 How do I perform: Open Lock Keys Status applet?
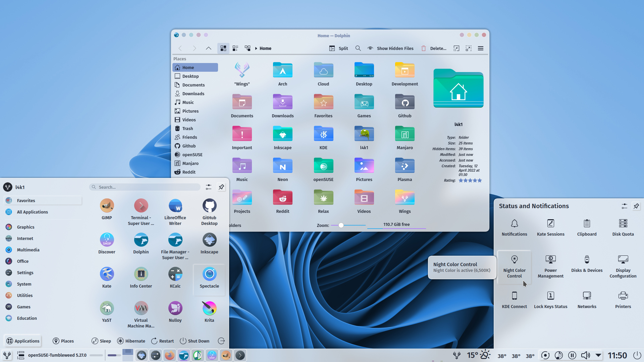(x=550, y=300)
